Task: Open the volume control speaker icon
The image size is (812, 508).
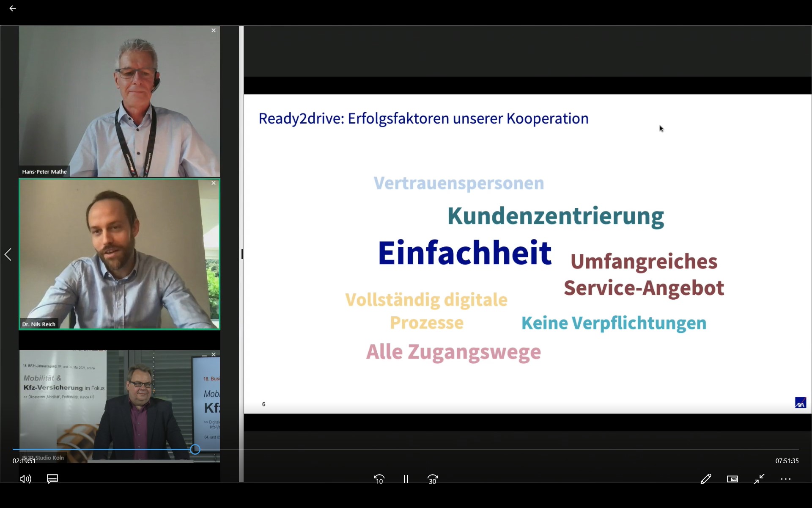Action: coord(25,479)
